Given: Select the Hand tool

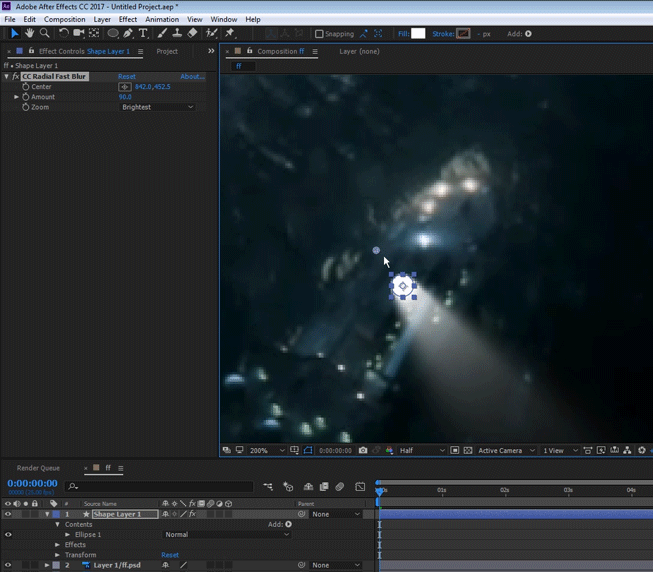Looking at the screenshot, I should (x=29, y=33).
